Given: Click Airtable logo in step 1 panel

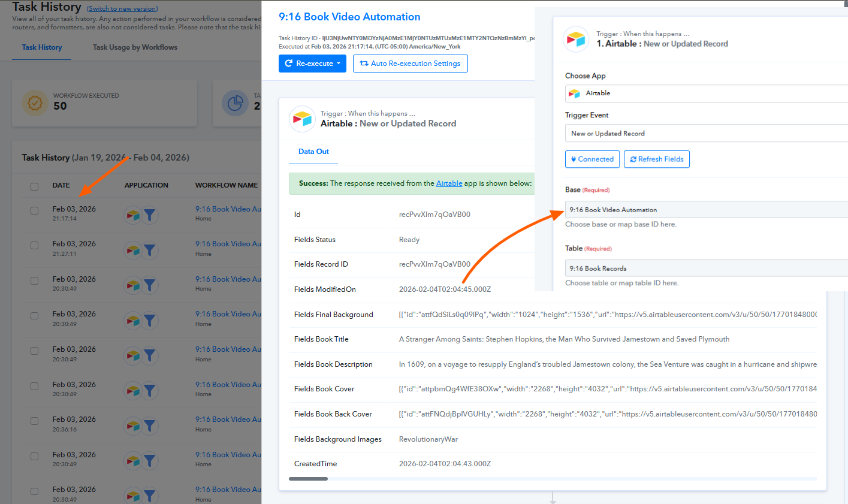Looking at the screenshot, I should pyautogui.click(x=576, y=39).
